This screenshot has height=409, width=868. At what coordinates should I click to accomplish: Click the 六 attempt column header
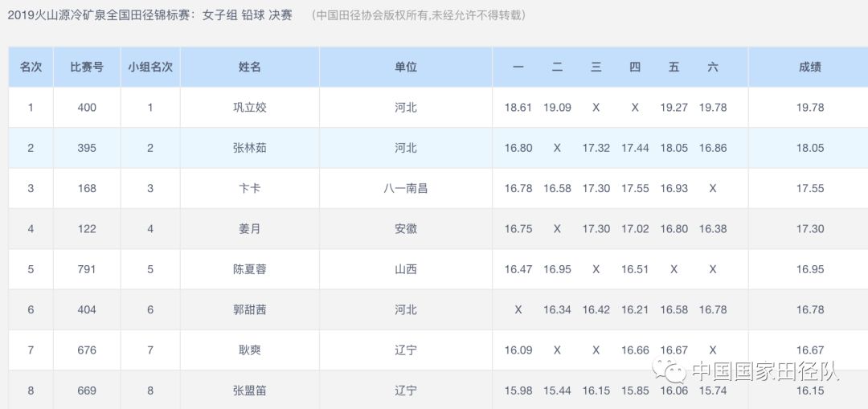tap(713, 67)
